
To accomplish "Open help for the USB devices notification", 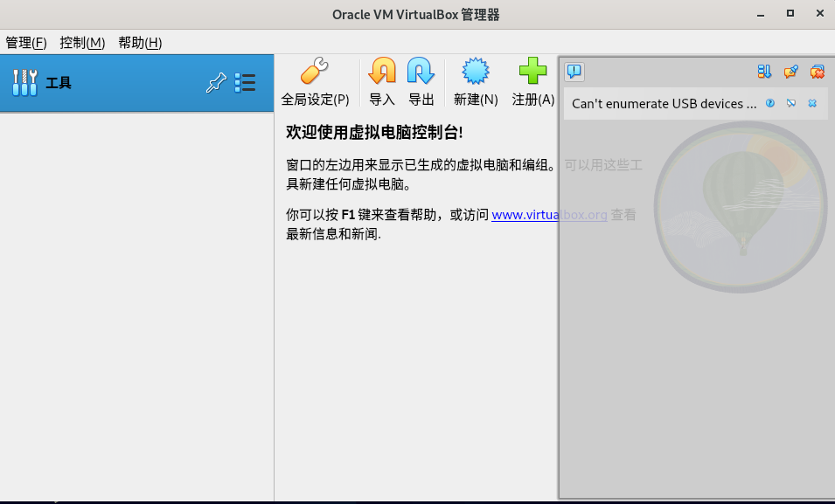I will pyautogui.click(x=770, y=103).
